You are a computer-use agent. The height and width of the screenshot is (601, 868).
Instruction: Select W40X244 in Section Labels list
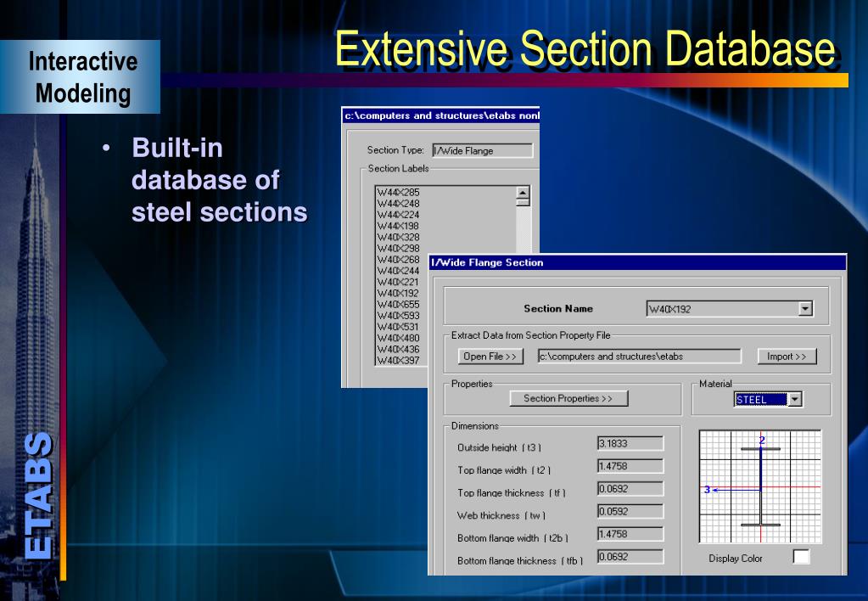(x=399, y=270)
